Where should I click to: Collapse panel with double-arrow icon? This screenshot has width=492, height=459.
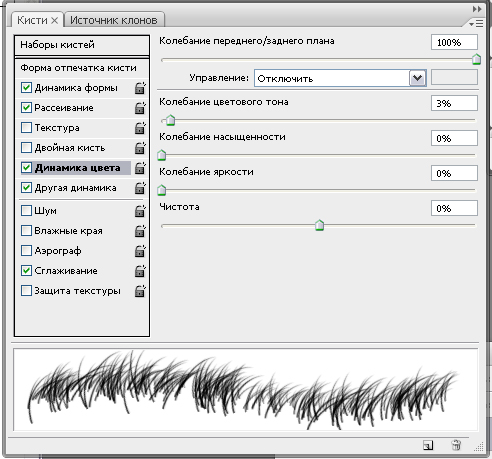pyautogui.click(x=477, y=9)
